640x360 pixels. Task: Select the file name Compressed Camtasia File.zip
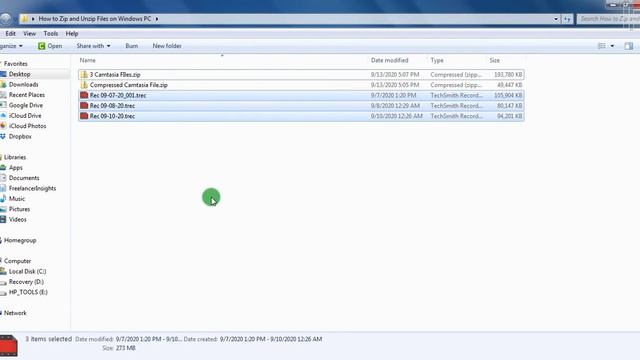pyautogui.click(x=129, y=85)
